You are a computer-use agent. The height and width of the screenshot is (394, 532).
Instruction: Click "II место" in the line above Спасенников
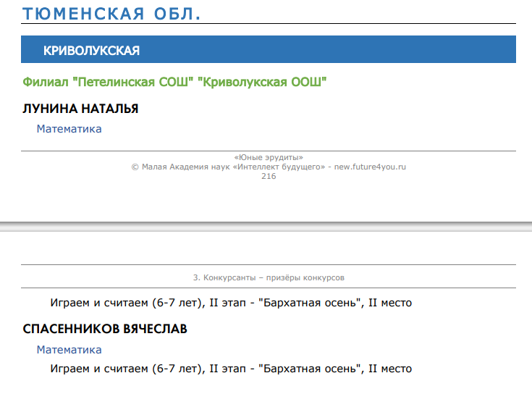click(x=390, y=303)
